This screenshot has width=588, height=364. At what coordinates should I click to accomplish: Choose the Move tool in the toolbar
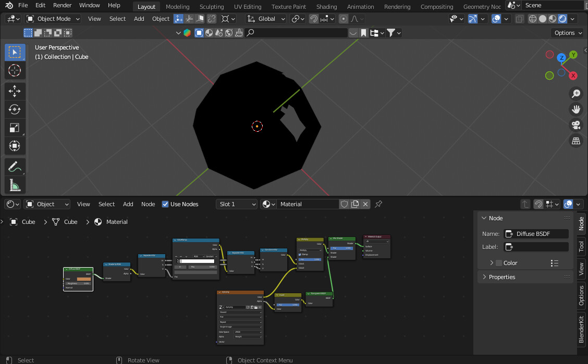tap(15, 91)
